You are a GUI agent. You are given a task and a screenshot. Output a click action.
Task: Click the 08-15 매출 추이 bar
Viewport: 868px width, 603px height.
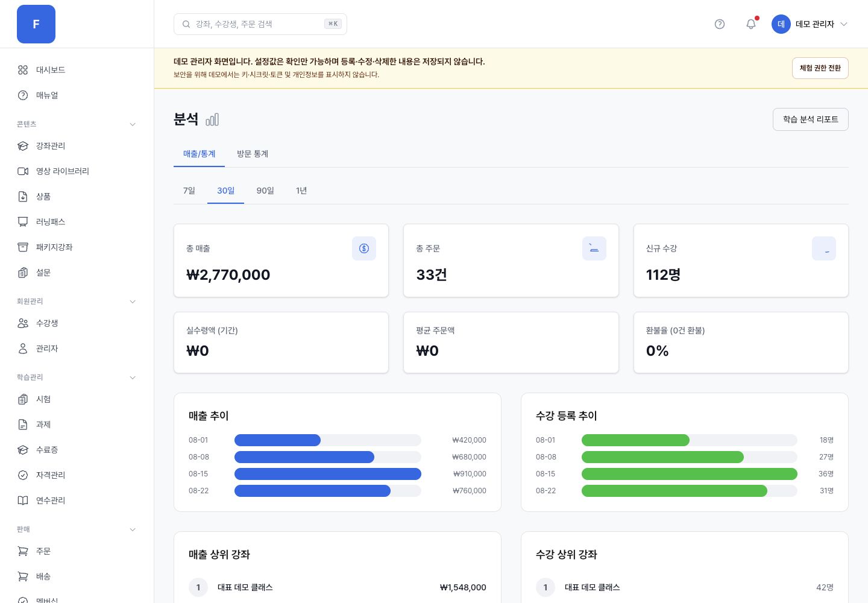click(x=328, y=474)
